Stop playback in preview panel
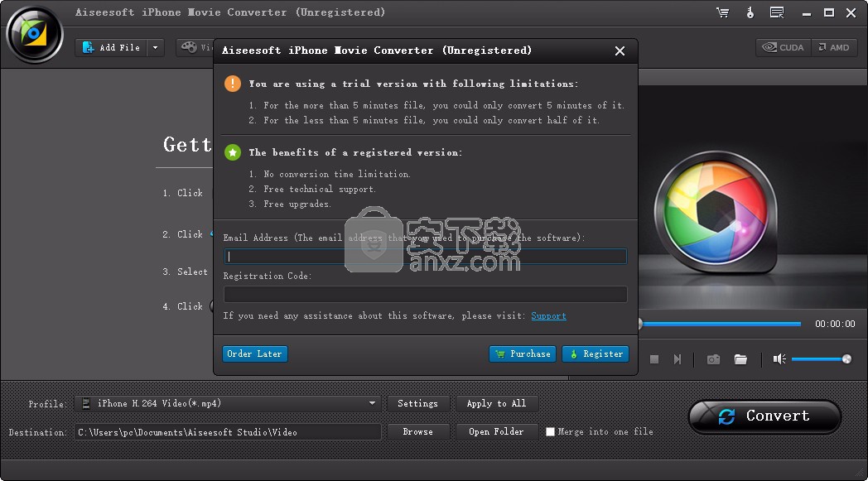 coord(654,360)
